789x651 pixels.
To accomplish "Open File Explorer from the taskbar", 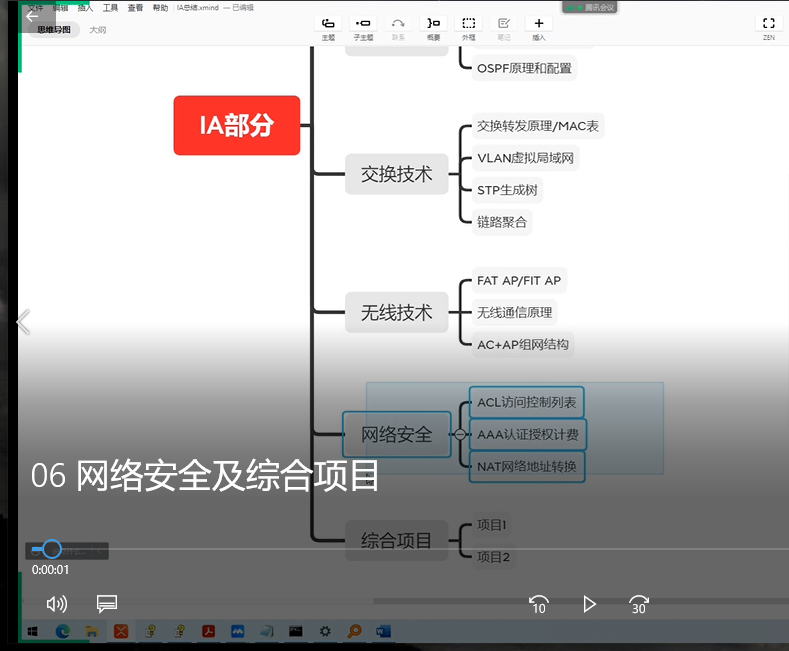I will [x=92, y=631].
